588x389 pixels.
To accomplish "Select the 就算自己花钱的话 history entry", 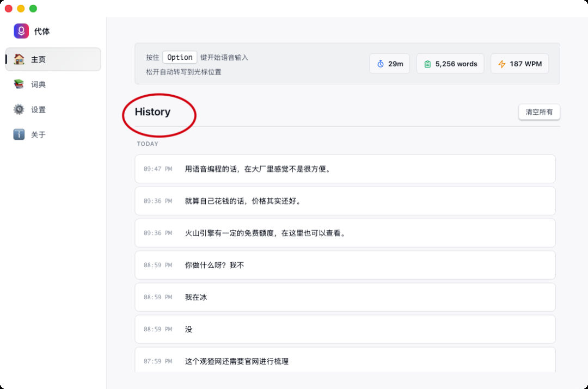I will click(x=345, y=201).
